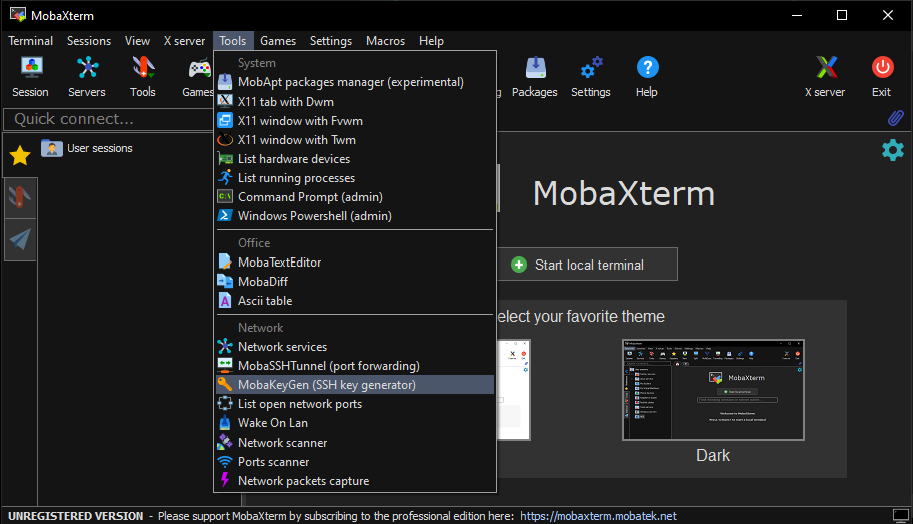The image size is (913, 524).
Task: Click the teal gear icon at right
Action: [892, 150]
